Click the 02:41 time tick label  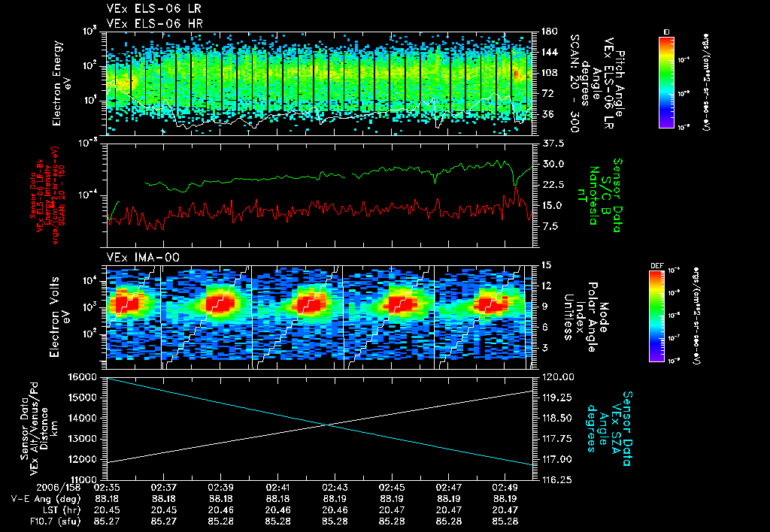[x=277, y=488]
